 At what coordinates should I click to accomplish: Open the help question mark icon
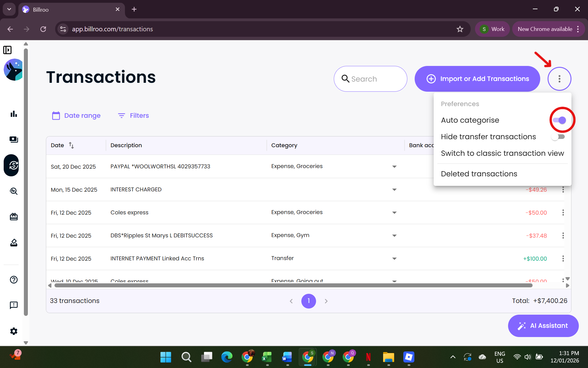click(13, 280)
